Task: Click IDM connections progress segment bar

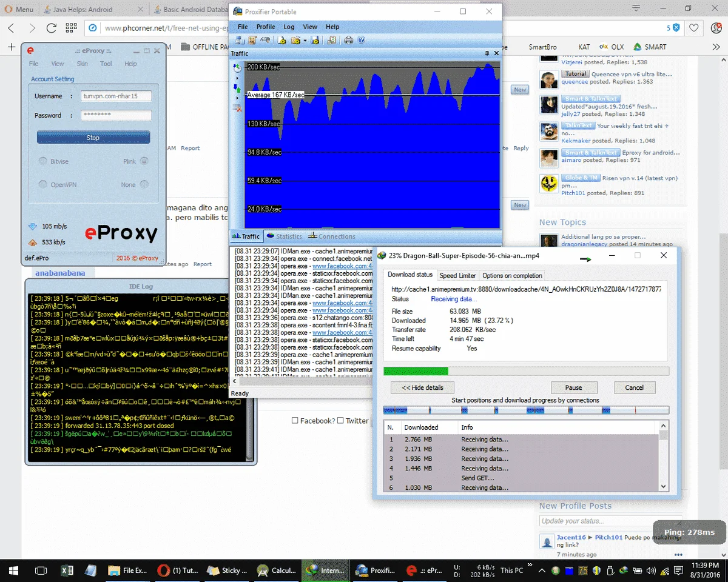Action: pyautogui.click(x=526, y=410)
